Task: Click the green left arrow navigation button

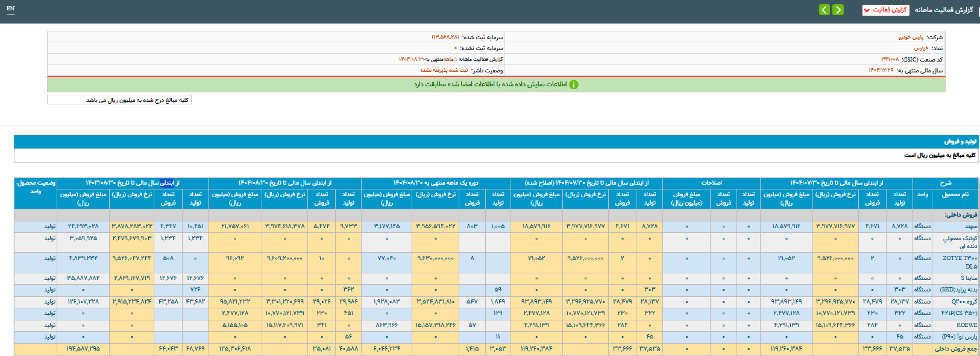Action: (x=825, y=10)
